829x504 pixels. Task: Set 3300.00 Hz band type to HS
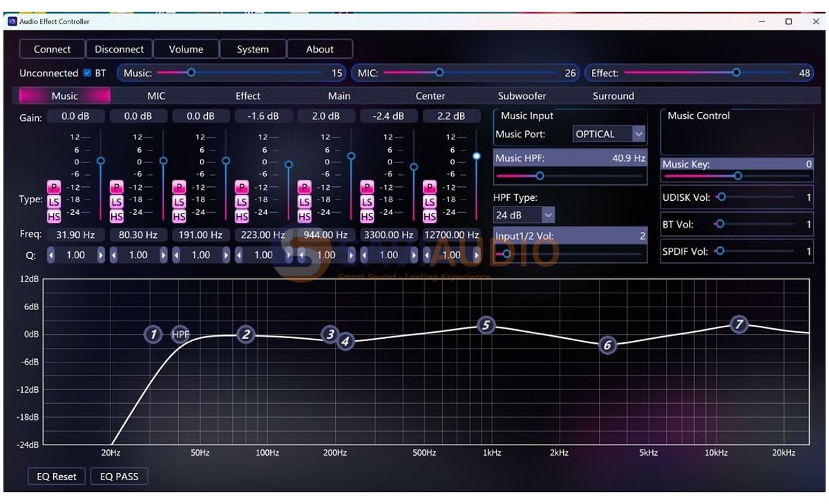pos(367,217)
